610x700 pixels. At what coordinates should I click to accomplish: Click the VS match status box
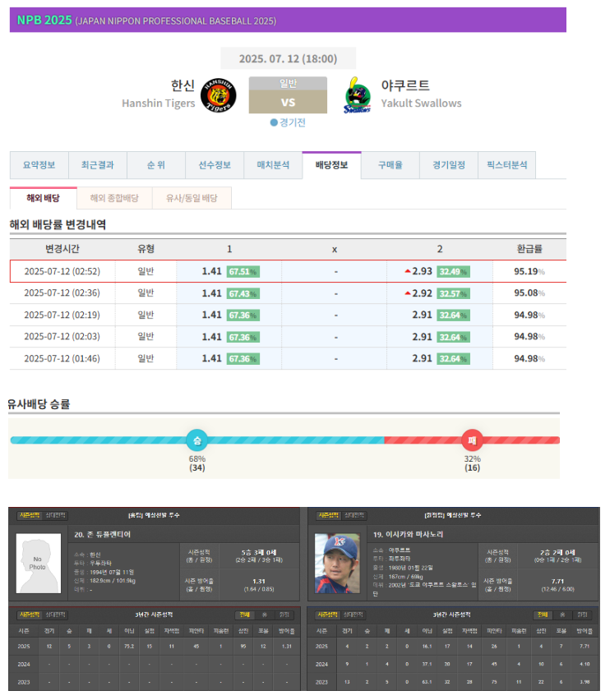(288, 95)
